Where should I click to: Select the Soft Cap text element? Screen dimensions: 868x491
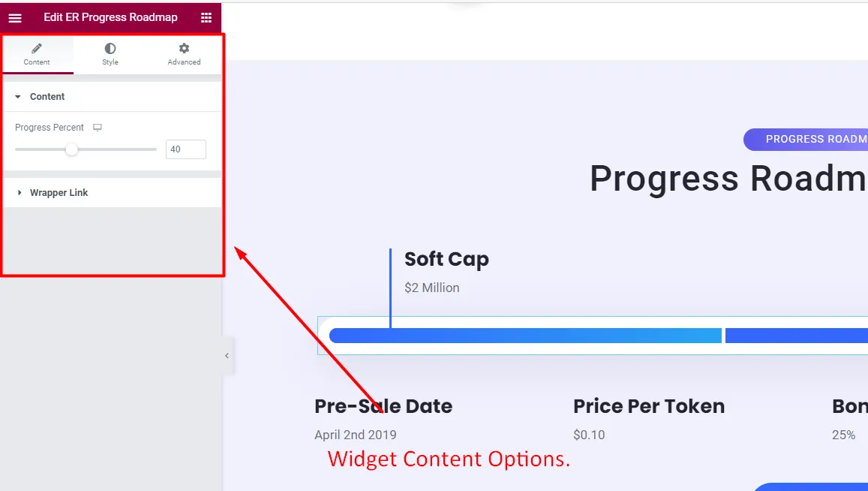tap(446, 258)
